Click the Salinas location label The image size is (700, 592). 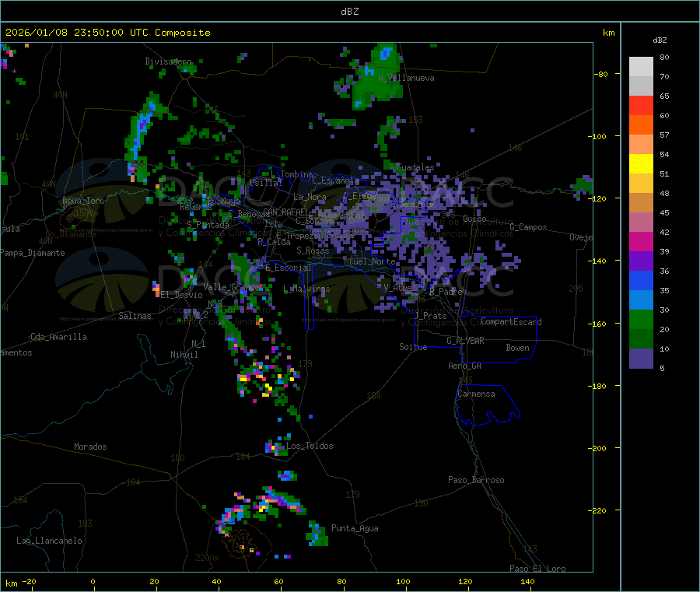(x=135, y=316)
